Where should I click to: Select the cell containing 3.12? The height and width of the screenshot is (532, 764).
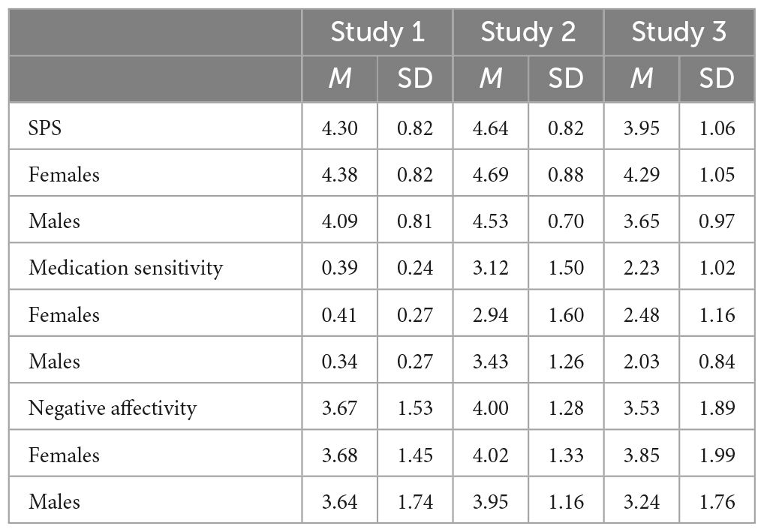pos(490,268)
